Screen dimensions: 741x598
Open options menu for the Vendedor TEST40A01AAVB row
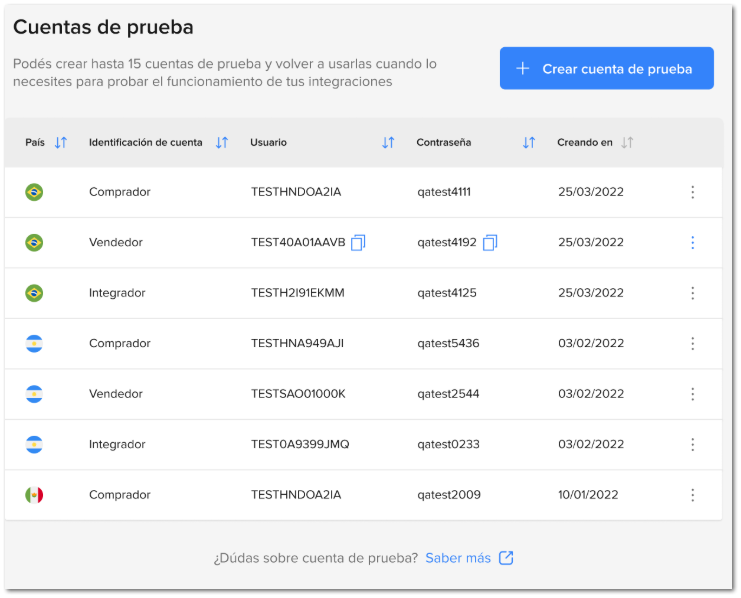click(x=692, y=242)
